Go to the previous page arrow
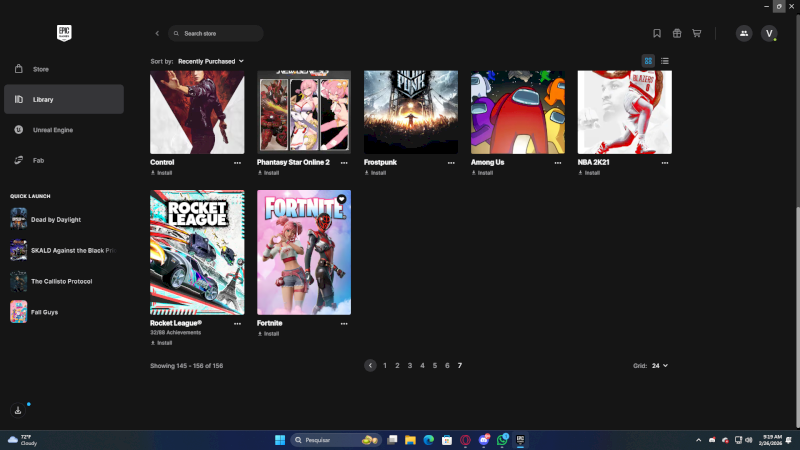Image resolution: width=800 pixels, height=450 pixels. pos(370,365)
